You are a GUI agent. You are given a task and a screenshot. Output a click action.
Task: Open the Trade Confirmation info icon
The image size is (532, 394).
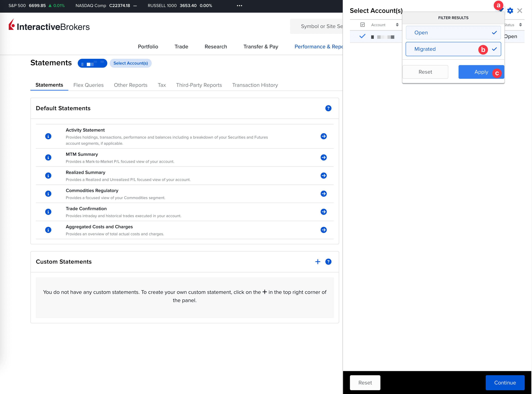[x=48, y=212]
